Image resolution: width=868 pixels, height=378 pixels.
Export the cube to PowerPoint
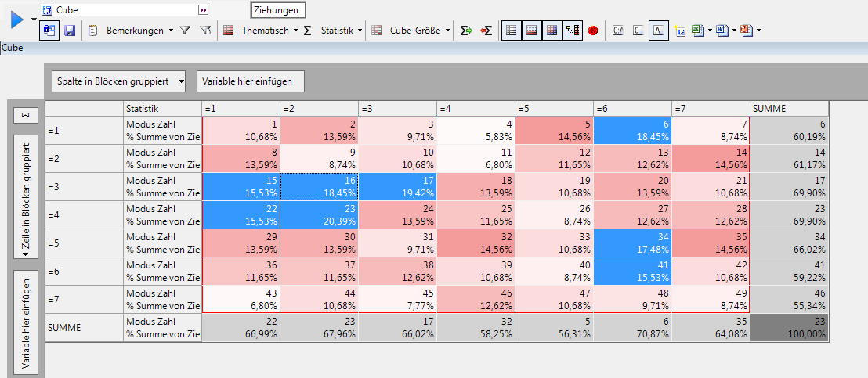click(746, 31)
